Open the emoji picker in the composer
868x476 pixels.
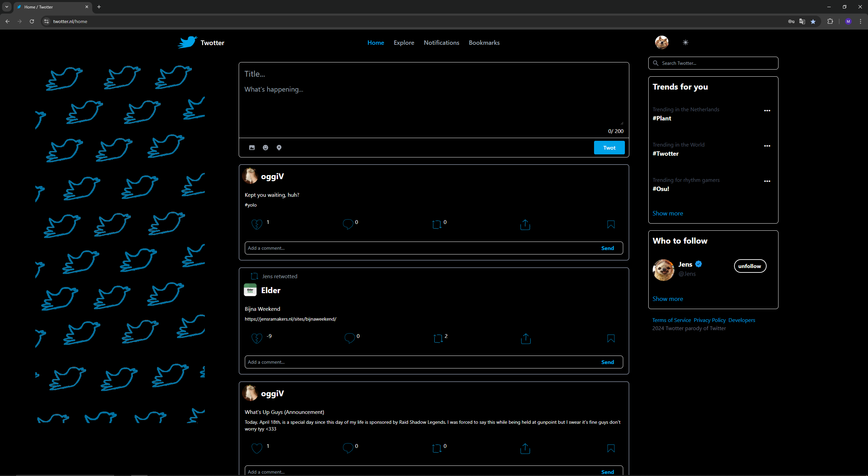point(265,148)
